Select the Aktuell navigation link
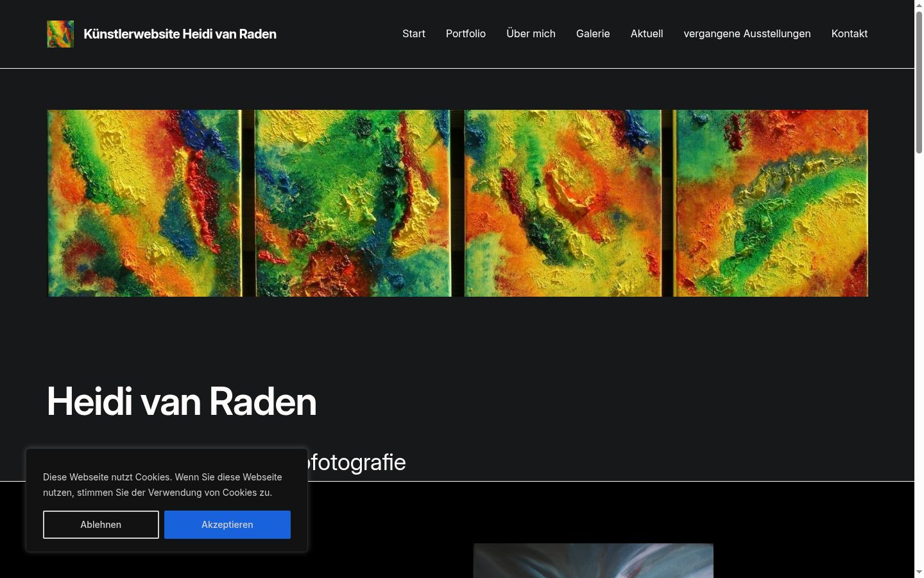 pos(647,33)
